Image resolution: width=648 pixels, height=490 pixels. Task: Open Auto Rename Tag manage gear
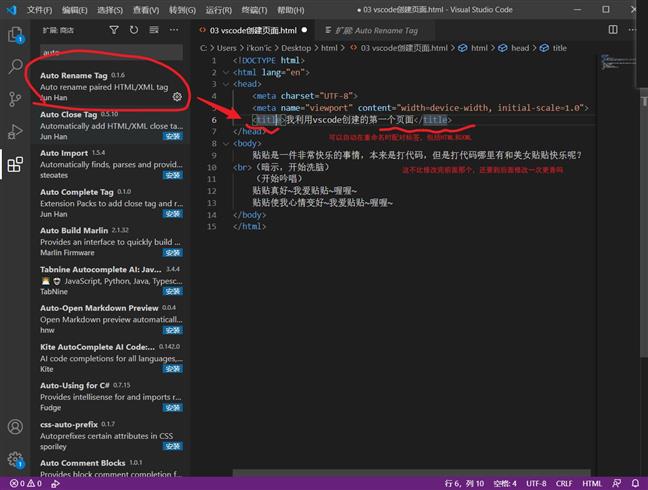tap(177, 97)
